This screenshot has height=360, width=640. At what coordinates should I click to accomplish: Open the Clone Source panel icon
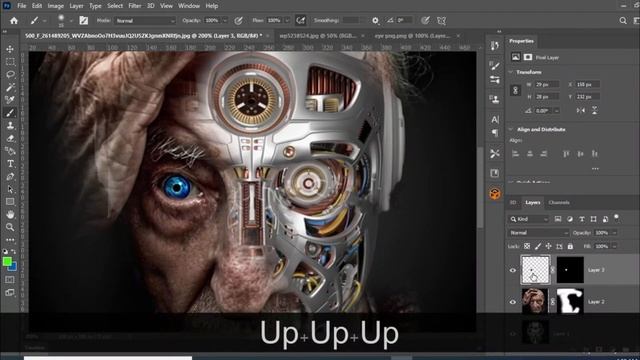[495, 99]
